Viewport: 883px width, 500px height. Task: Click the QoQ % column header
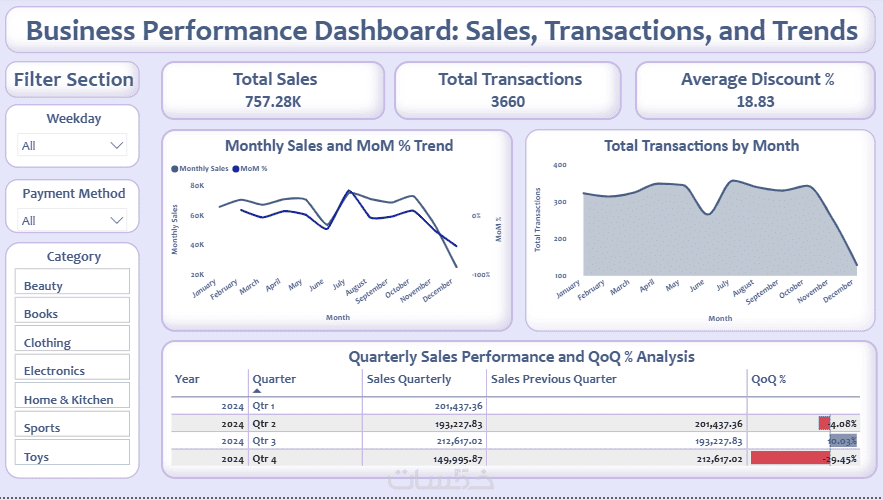[768, 379]
